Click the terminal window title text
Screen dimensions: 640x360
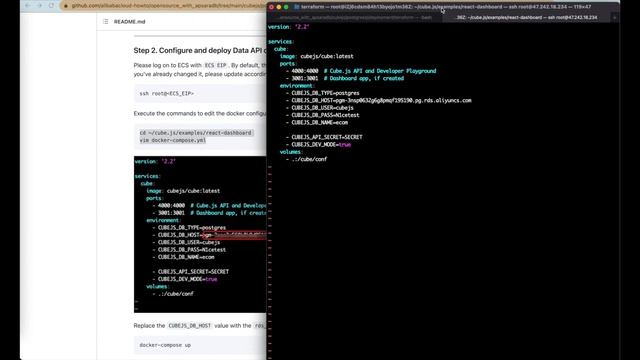446,7
